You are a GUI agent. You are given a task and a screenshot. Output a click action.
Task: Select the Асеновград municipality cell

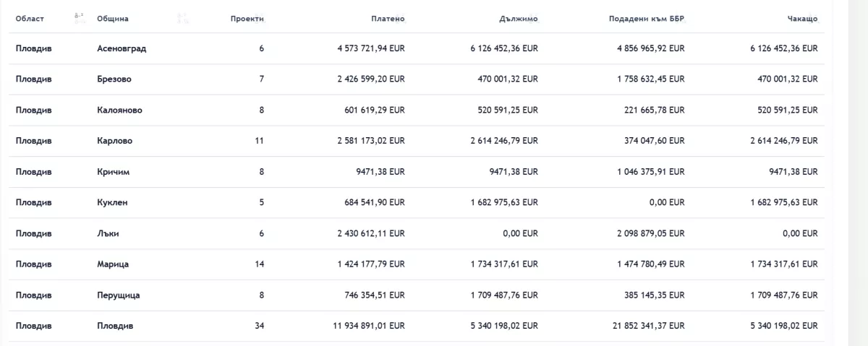[x=122, y=48]
